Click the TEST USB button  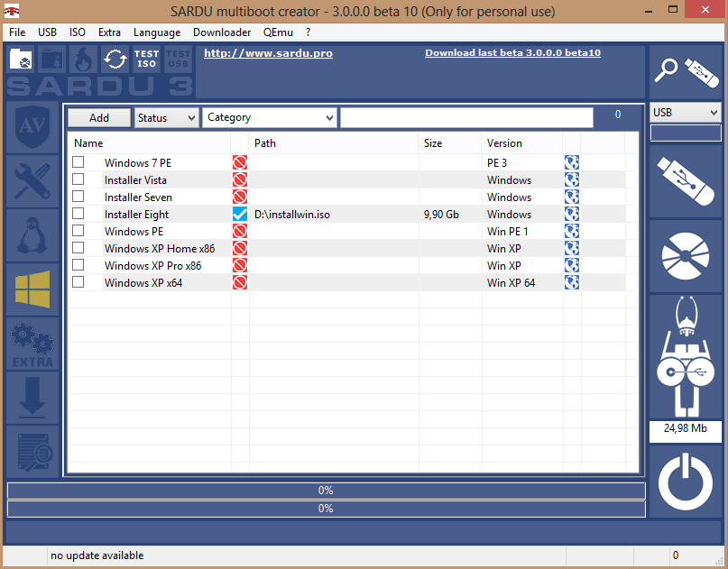click(x=178, y=59)
